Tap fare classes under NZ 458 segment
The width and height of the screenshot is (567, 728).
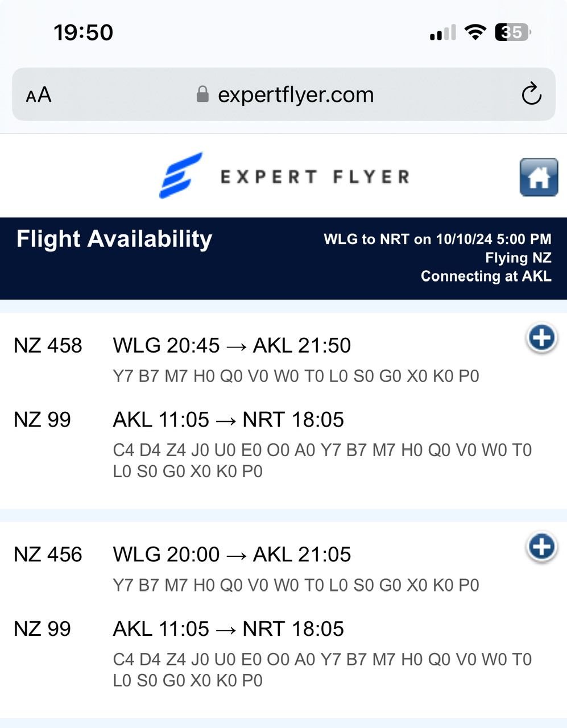click(x=296, y=376)
